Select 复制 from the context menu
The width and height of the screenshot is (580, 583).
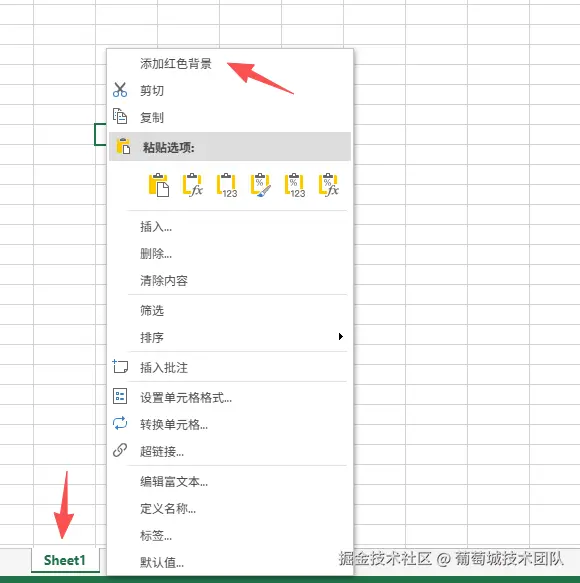pyautogui.click(x=230, y=117)
